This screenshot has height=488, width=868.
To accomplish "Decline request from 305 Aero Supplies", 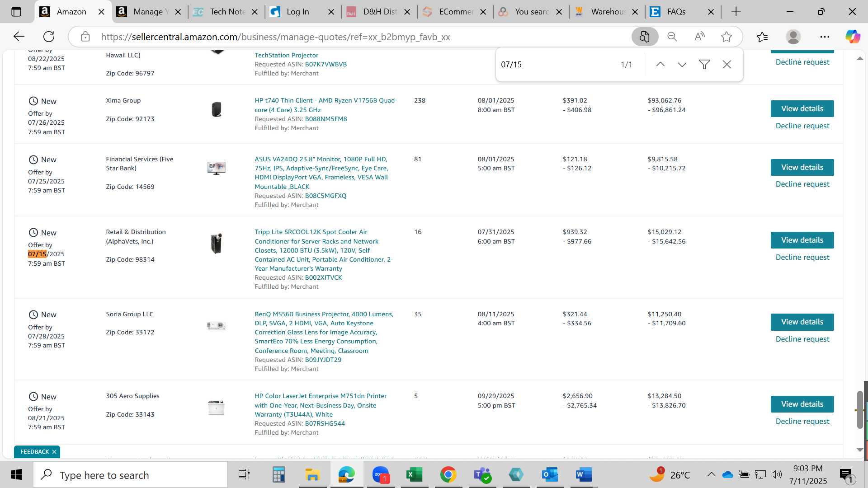I will click(x=802, y=422).
